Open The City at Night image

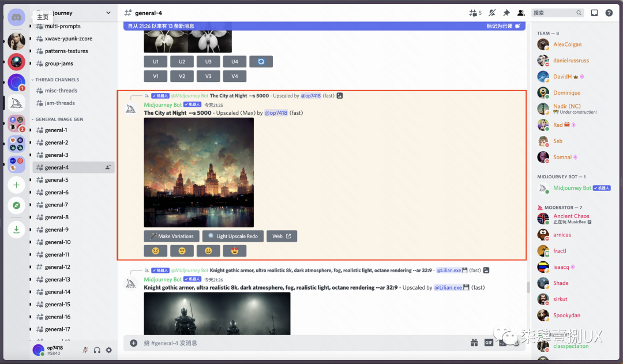(x=198, y=172)
